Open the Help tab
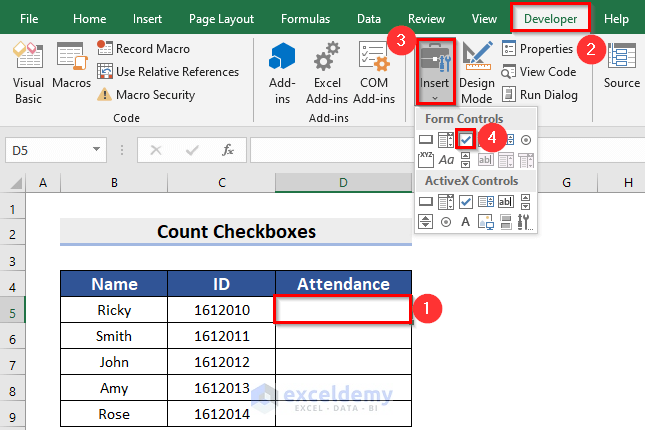 [x=616, y=19]
